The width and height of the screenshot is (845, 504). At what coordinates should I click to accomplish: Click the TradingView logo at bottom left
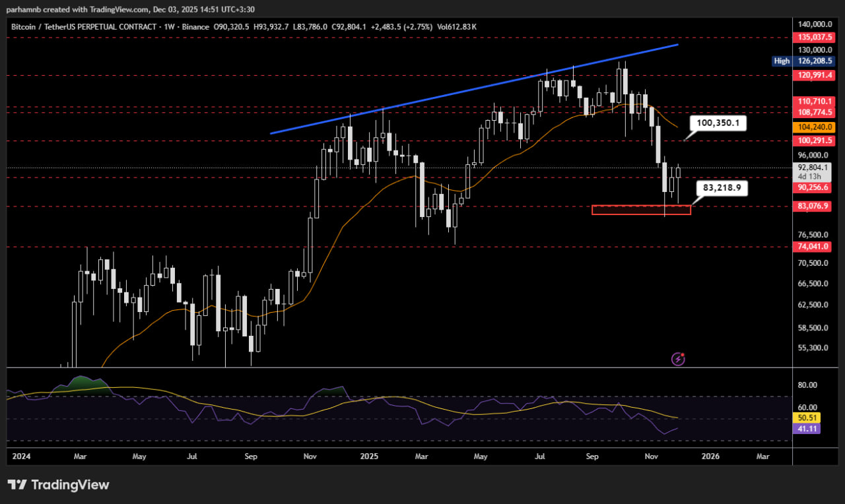click(58, 485)
